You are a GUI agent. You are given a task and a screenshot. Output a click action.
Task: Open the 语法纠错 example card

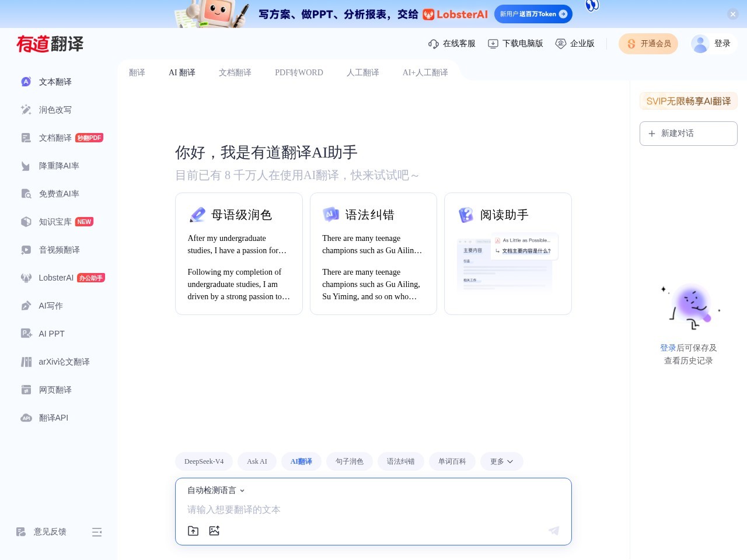pyautogui.click(x=373, y=254)
